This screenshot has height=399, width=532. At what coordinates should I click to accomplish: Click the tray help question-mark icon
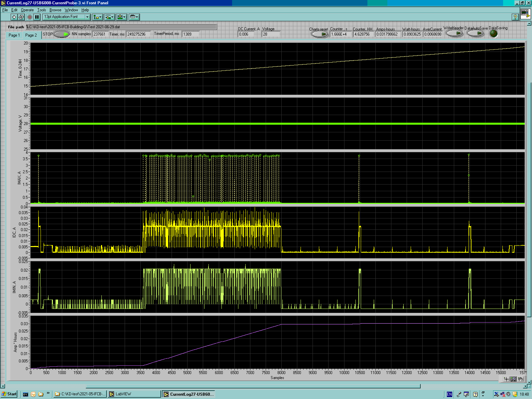[475, 394]
